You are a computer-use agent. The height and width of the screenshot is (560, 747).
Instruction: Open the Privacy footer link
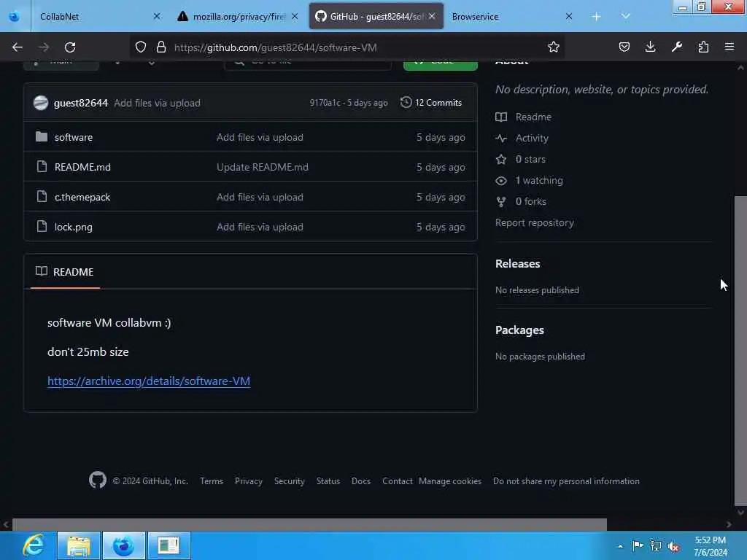point(248,481)
